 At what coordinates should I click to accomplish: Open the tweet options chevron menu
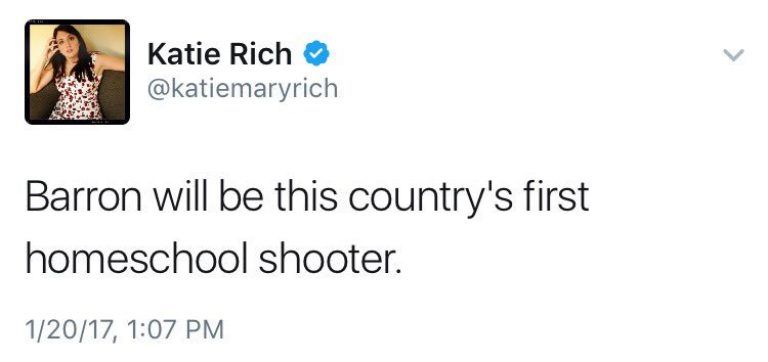tap(734, 54)
